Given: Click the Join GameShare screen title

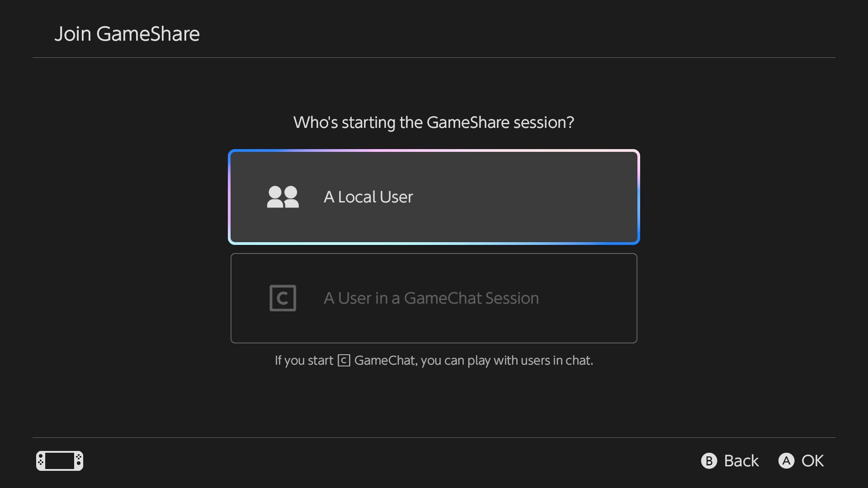Looking at the screenshot, I should pyautogui.click(x=127, y=33).
